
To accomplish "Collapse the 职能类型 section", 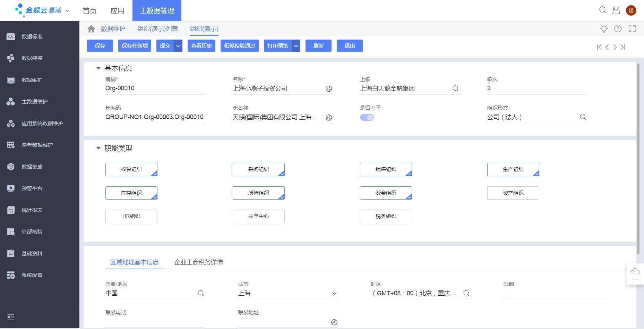I will (x=98, y=148).
